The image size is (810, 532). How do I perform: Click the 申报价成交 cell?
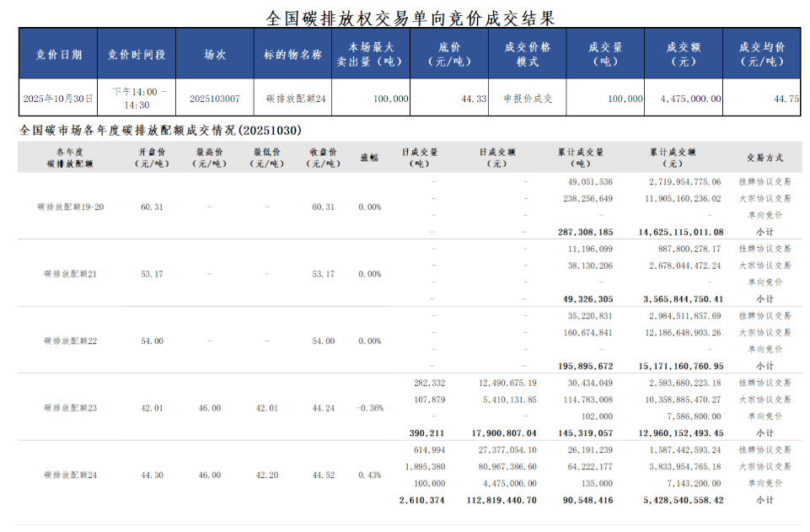coord(528,99)
